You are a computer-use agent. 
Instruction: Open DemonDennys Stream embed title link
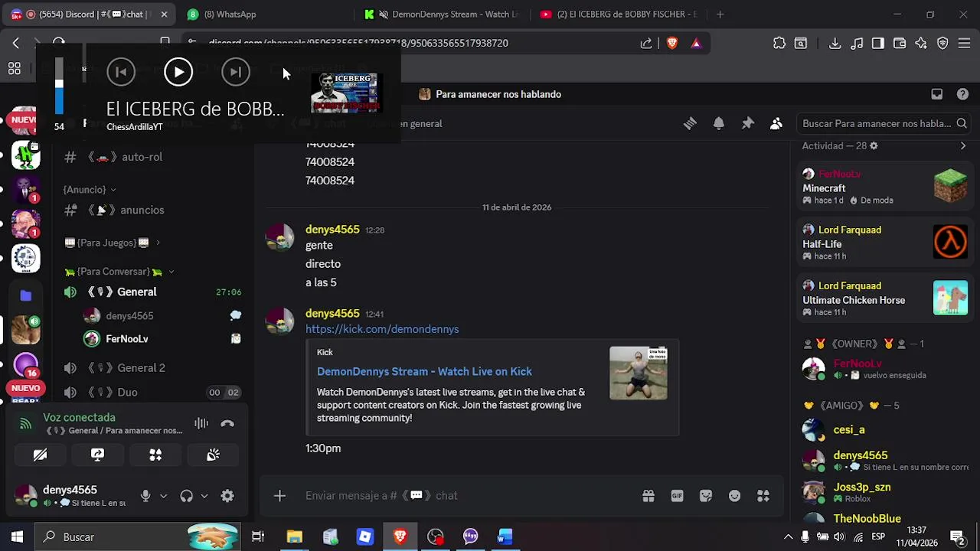[x=424, y=371]
